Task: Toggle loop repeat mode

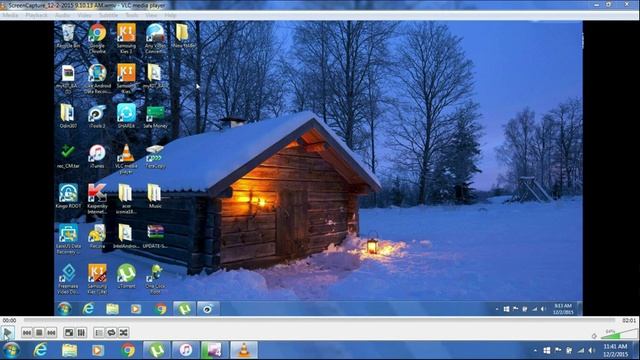Action: click(x=111, y=333)
